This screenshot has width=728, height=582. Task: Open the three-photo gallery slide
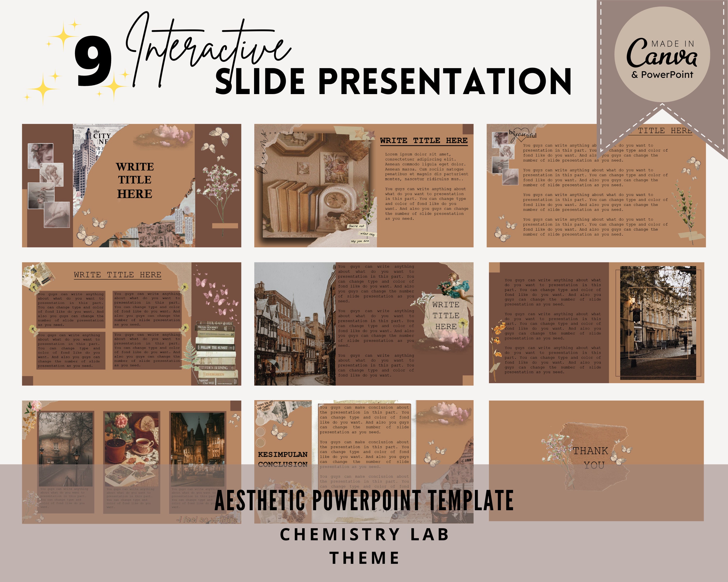coord(132,462)
